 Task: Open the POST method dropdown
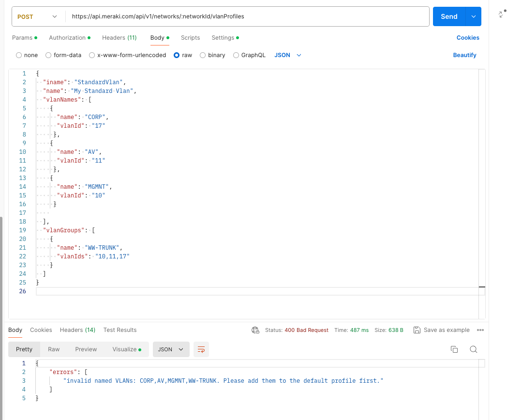[x=38, y=16]
